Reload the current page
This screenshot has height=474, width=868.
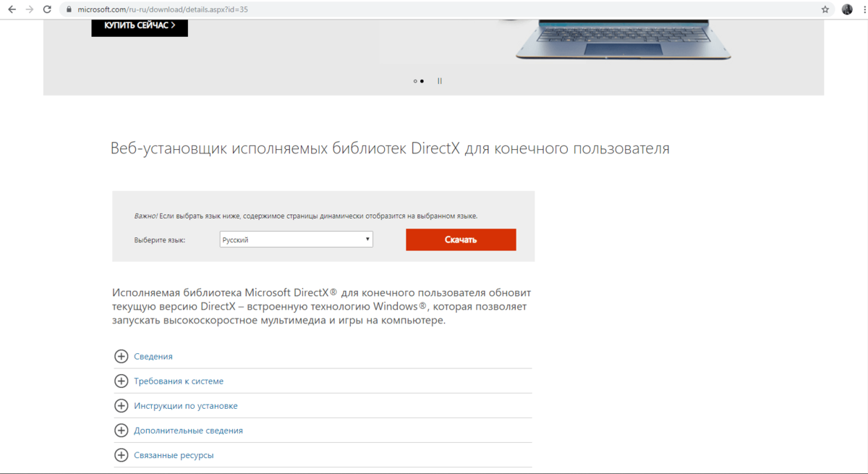[48, 9]
